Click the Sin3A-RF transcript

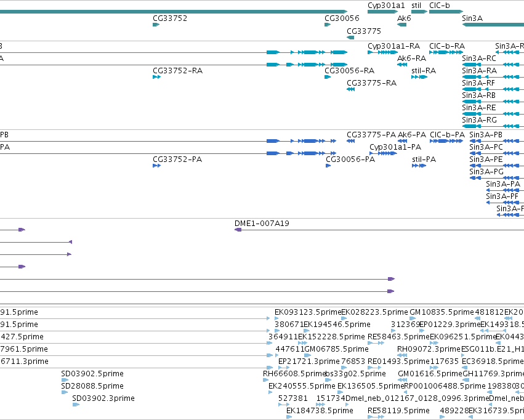(x=493, y=89)
